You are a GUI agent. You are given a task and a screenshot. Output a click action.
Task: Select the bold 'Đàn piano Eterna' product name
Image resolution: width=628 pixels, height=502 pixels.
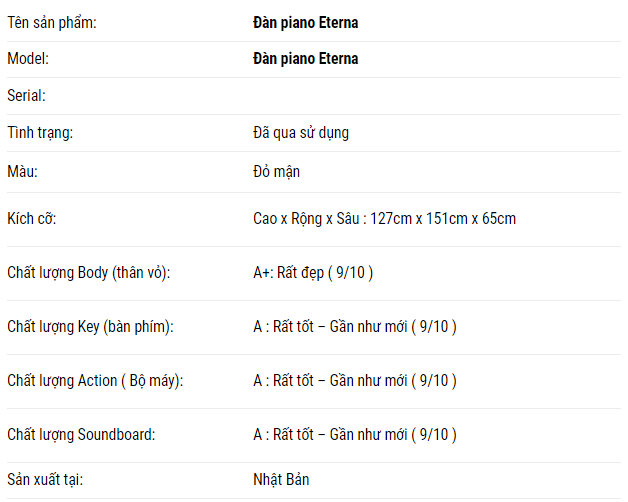[305, 22]
